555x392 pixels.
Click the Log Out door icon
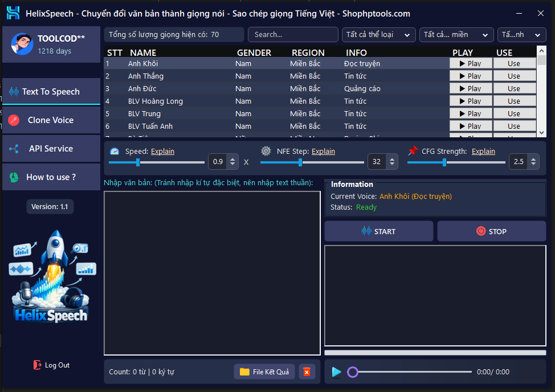pyautogui.click(x=37, y=365)
